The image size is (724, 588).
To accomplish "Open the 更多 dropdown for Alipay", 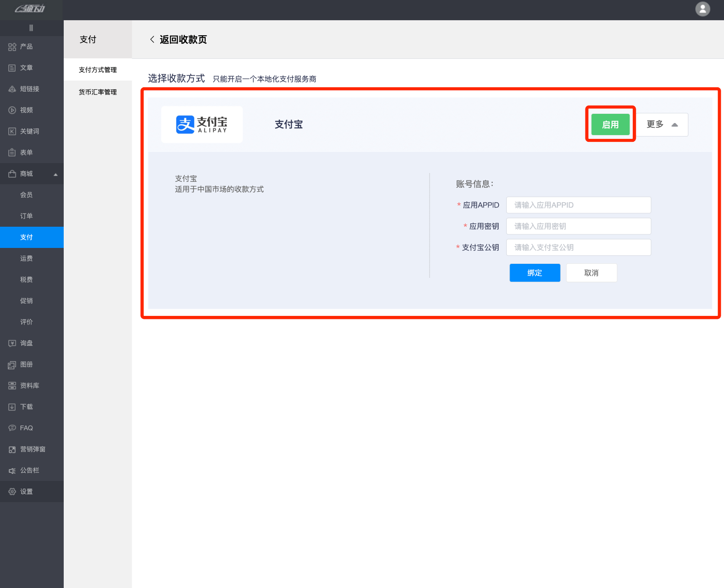I will (662, 124).
